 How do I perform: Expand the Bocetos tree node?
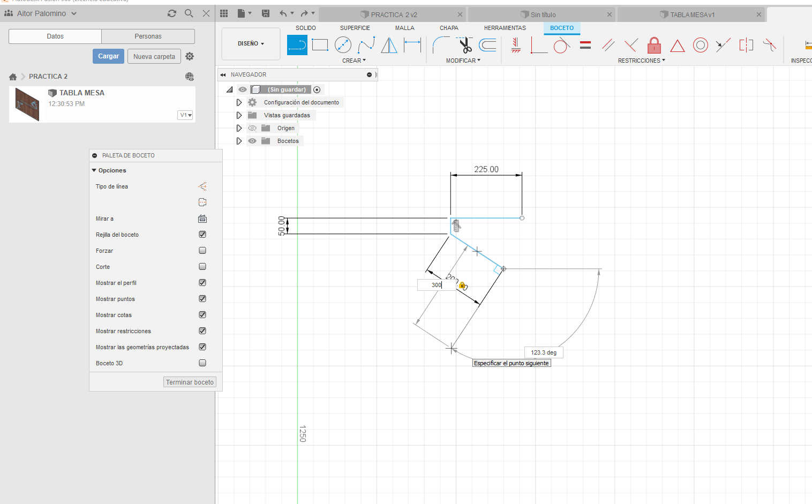pos(239,141)
